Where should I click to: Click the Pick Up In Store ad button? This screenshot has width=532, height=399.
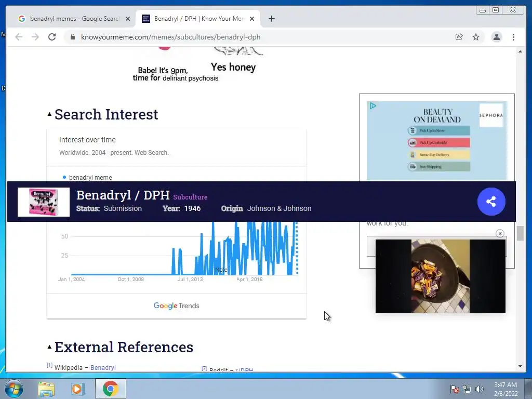coord(438,130)
